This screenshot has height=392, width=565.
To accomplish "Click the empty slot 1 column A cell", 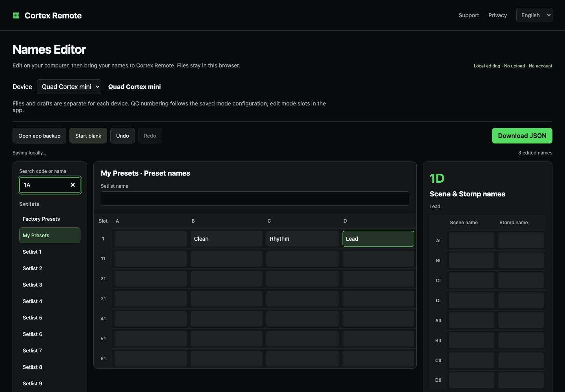I will (x=151, y=239).
